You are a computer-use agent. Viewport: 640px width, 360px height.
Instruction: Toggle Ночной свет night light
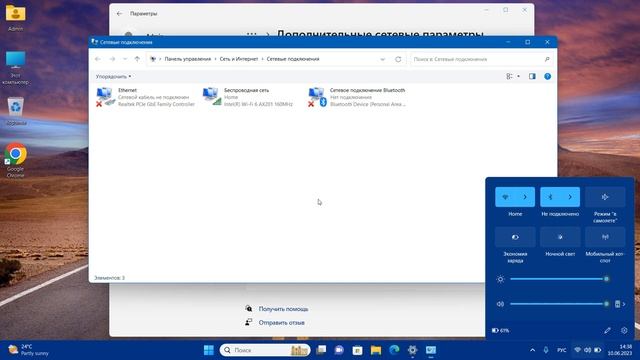(x=560, y=237)
